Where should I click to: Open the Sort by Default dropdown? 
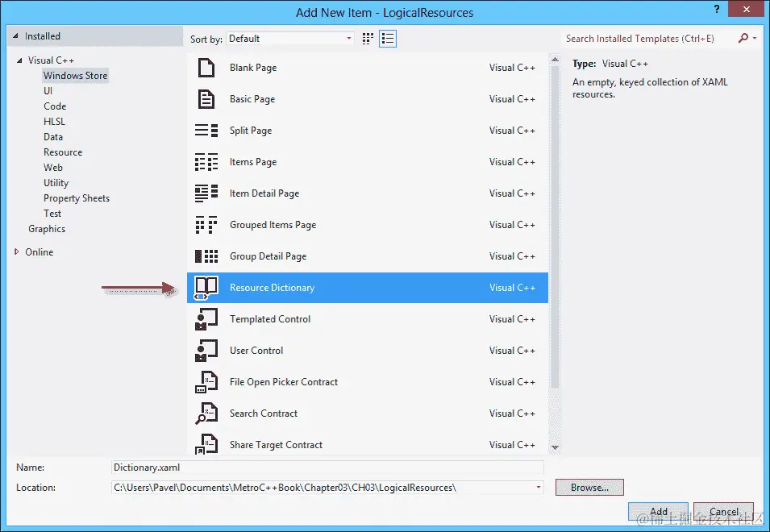click(x=289, y=38)
